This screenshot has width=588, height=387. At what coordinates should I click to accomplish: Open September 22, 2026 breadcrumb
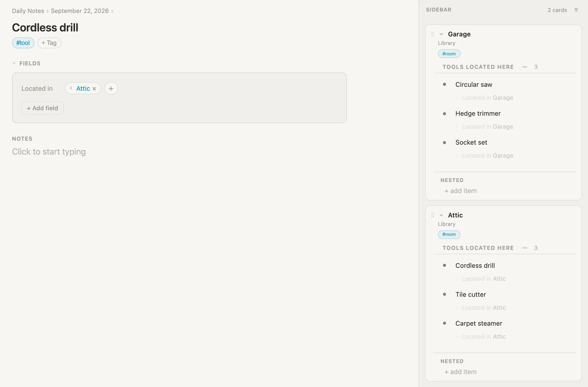click(80, 11)
